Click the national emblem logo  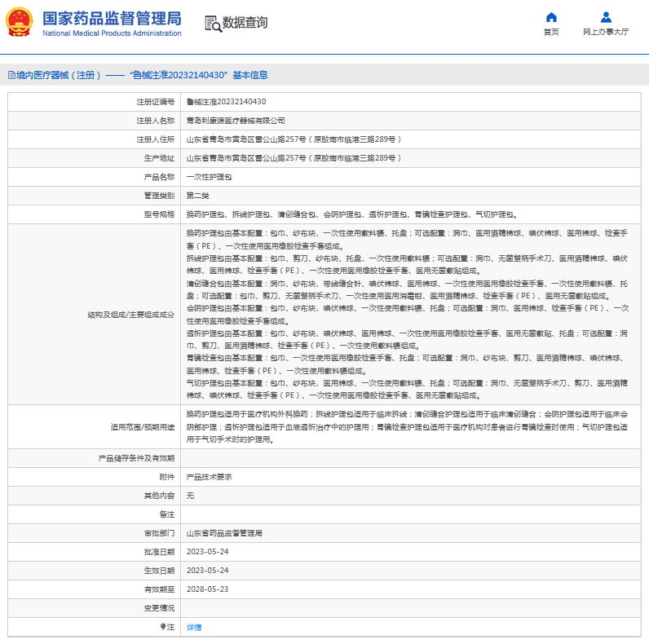[x=19, y=22]
